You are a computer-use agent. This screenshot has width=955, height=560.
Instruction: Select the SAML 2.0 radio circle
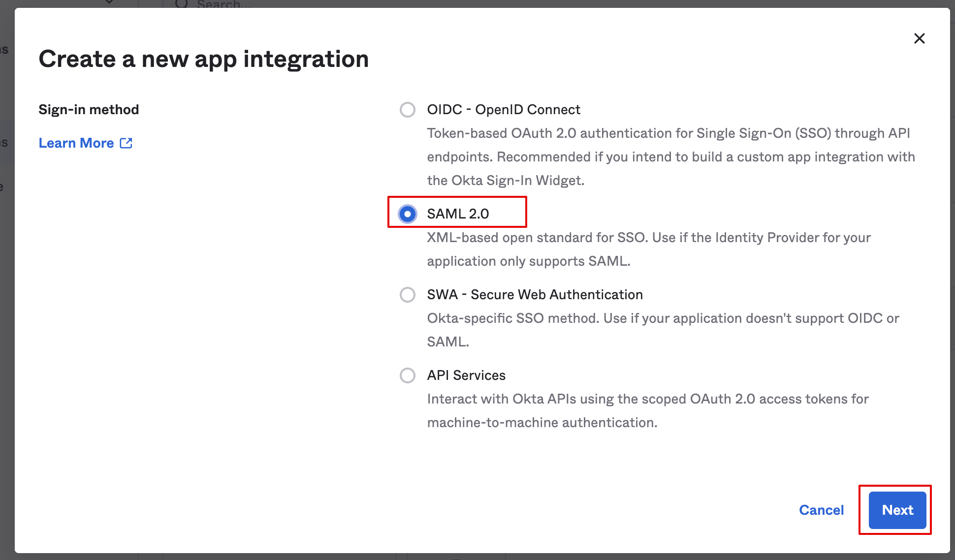408,214
